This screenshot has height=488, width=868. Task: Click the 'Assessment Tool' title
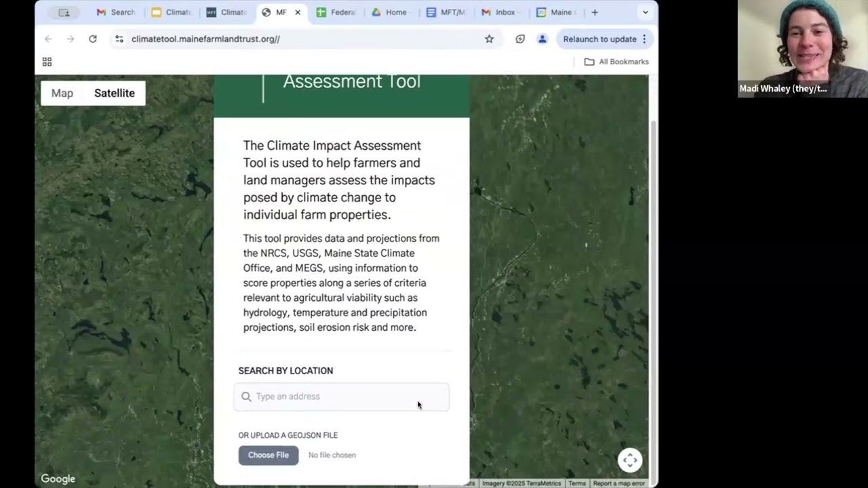(352, 81)
